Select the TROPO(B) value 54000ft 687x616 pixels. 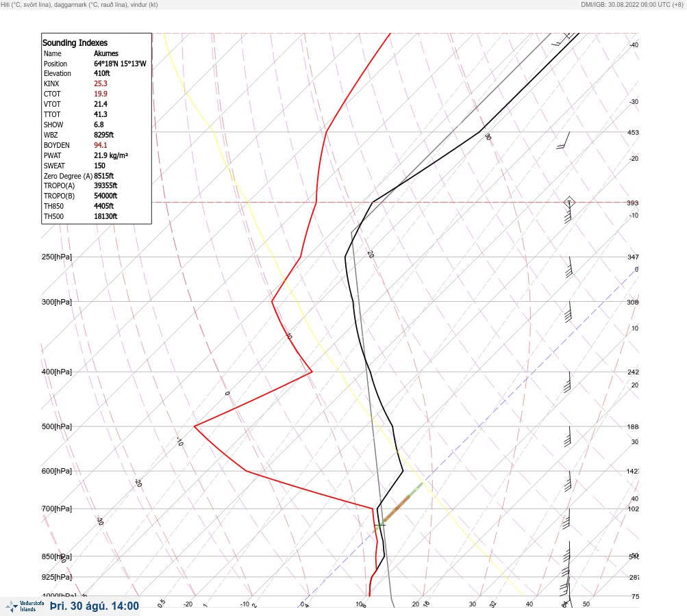tap(105, 196)
